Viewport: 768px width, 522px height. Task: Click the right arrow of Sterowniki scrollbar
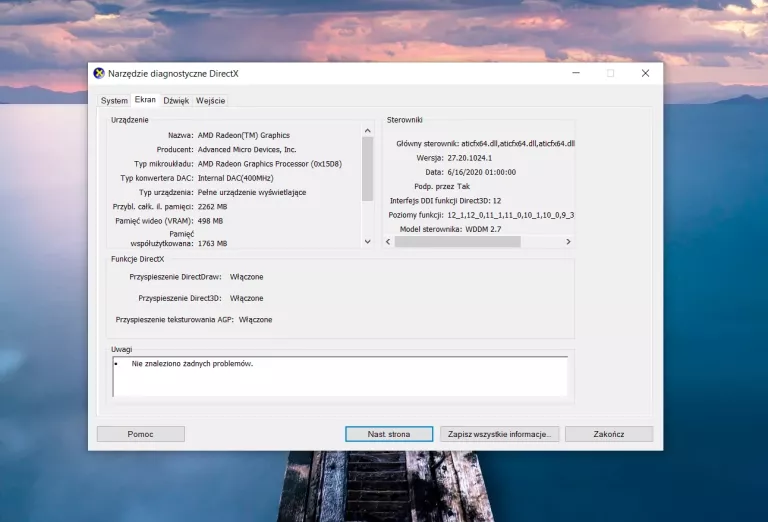(x=568, y=242)
